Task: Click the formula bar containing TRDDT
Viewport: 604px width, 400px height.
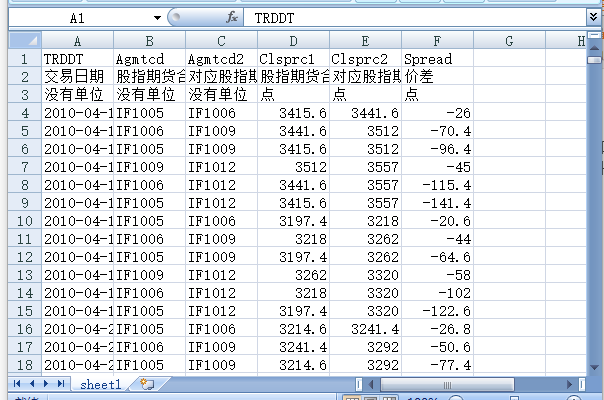Action: click(414, 18)
